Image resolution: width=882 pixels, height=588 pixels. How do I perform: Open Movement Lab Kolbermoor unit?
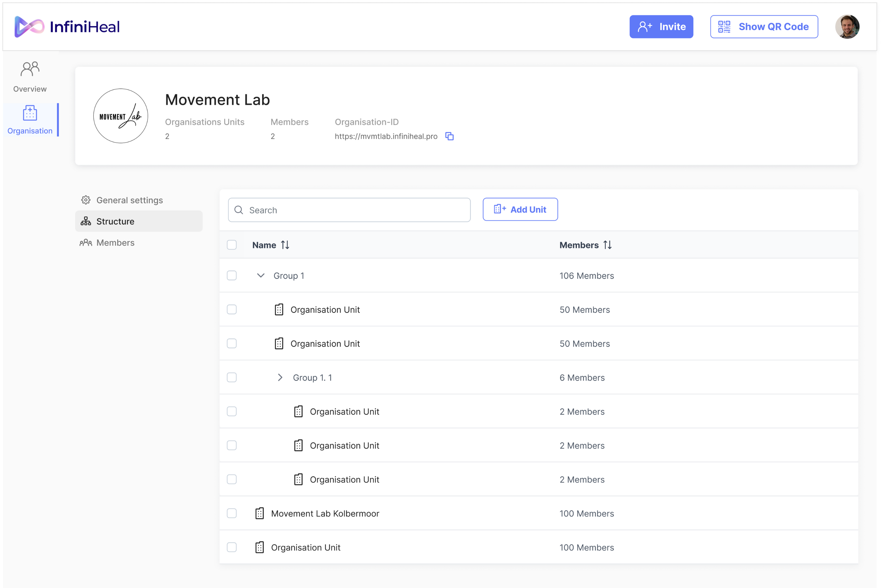pos(325,513)
